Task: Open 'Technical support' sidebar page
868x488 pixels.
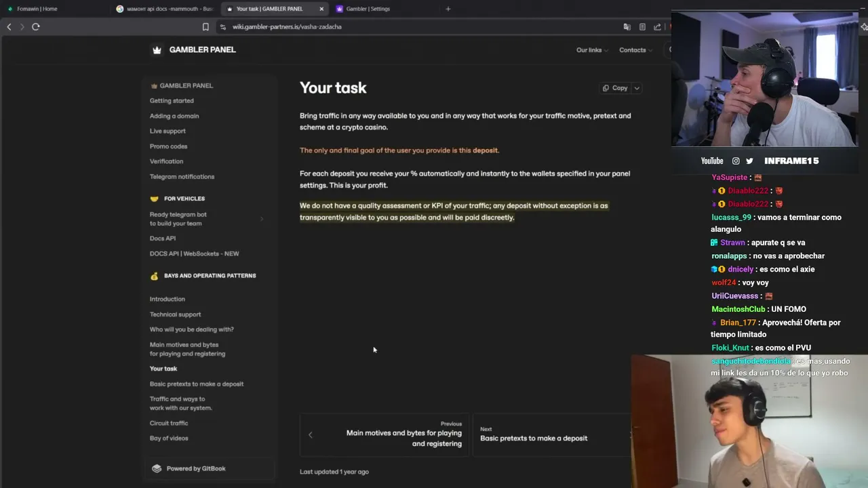Action: 175,314
